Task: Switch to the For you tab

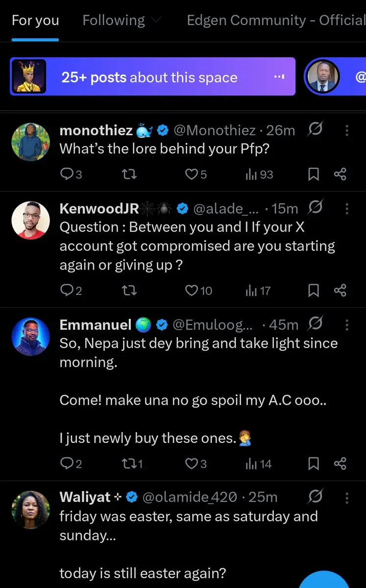Action: tap(35, 20)
